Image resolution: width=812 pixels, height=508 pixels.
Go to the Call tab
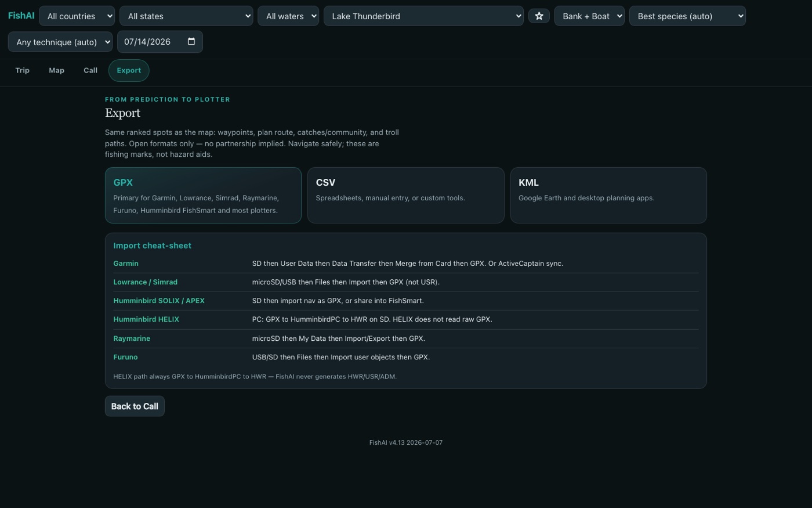click(90, 70)
